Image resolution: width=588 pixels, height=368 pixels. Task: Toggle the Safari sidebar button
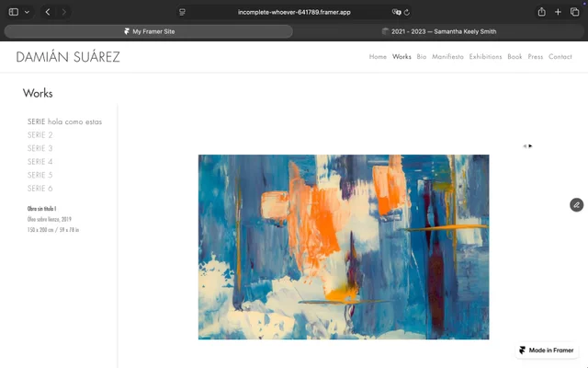tap(14, 12)
